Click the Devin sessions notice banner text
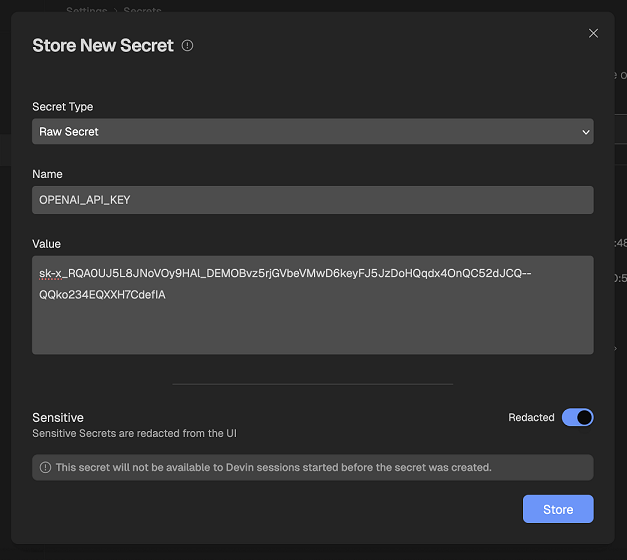 click(274, 467)
